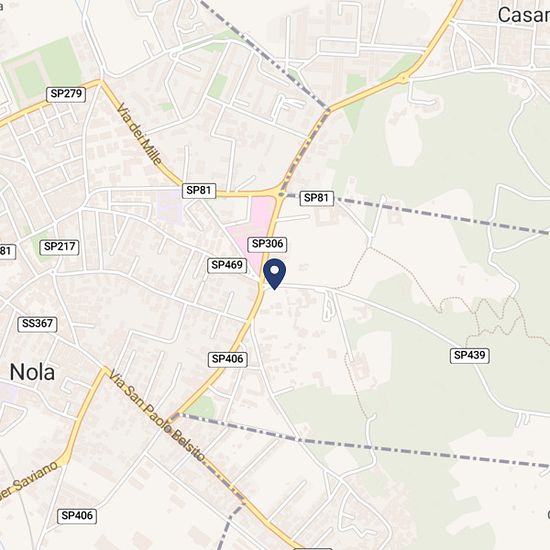Click the dark blue location pin marker
The image size is (550, 550).
click(x=274, y=274)
